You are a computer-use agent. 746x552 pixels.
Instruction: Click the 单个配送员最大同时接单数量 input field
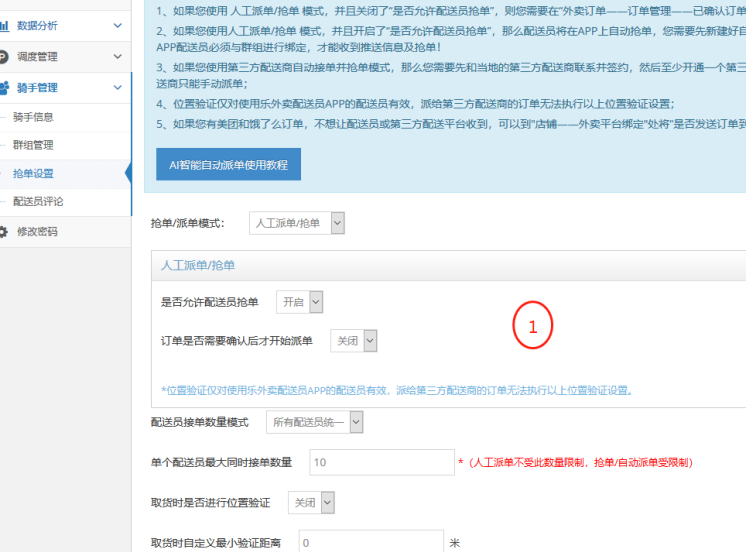pos(380,462)
